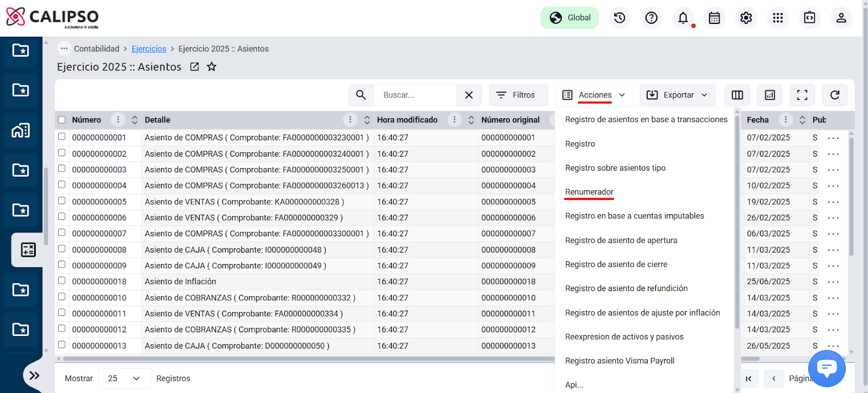Open the calendar icon in the header
This screenshot has width=868, height=393.
pos(714,18)
